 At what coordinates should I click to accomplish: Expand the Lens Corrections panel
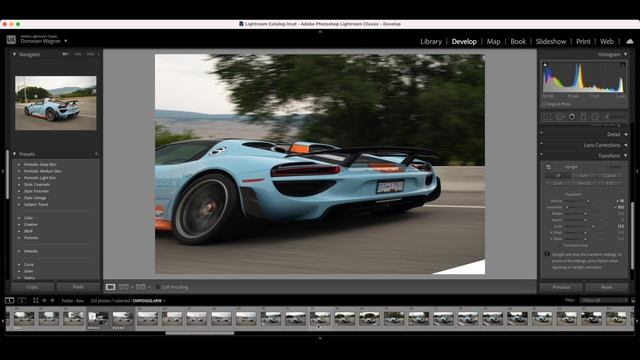625,145
